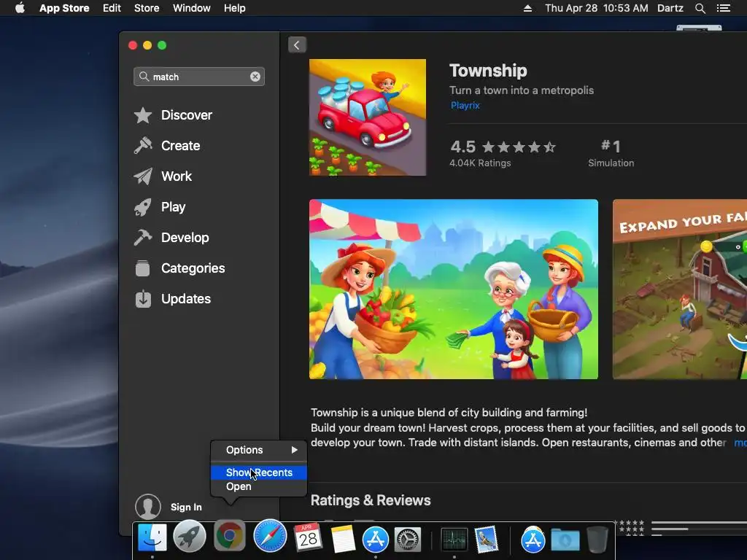
Task: Open the Mail stamp icon in the Dock
Action: (487, 539)
